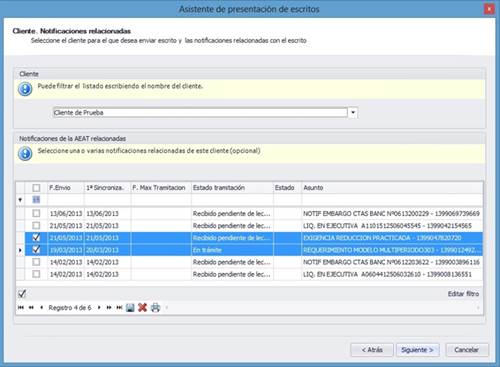The height and width of the screenshot is (367, 500).
Task: Open Editar filtro
Action: (x=463, y=294)
